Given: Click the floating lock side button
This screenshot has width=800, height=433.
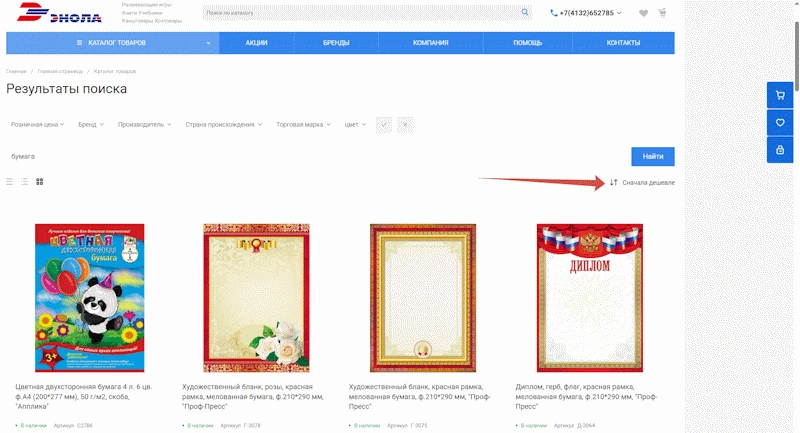Looking at the screenshot, I should [780, 150].
